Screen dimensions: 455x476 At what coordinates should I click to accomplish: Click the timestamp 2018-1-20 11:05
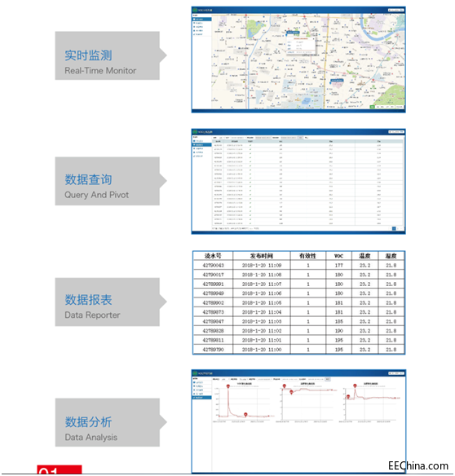pyautogui.click(x=262, y=302)
